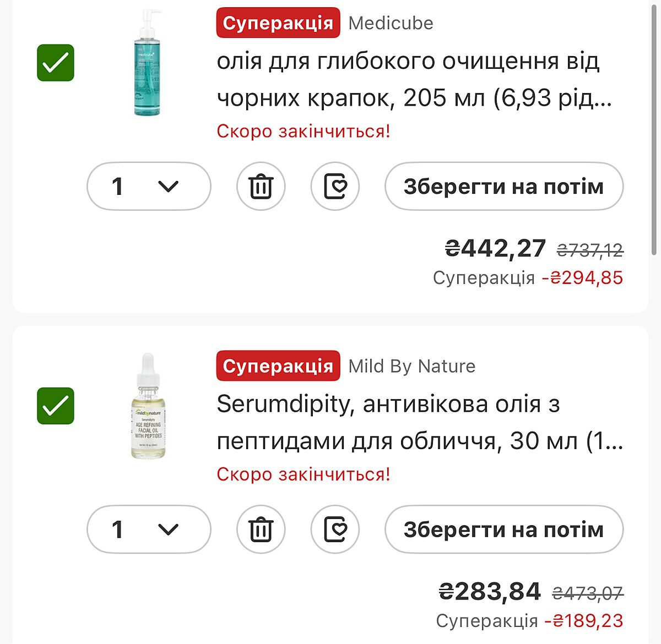Open the Medicube brand link
The image size is (661, 644).
[391, 23]
